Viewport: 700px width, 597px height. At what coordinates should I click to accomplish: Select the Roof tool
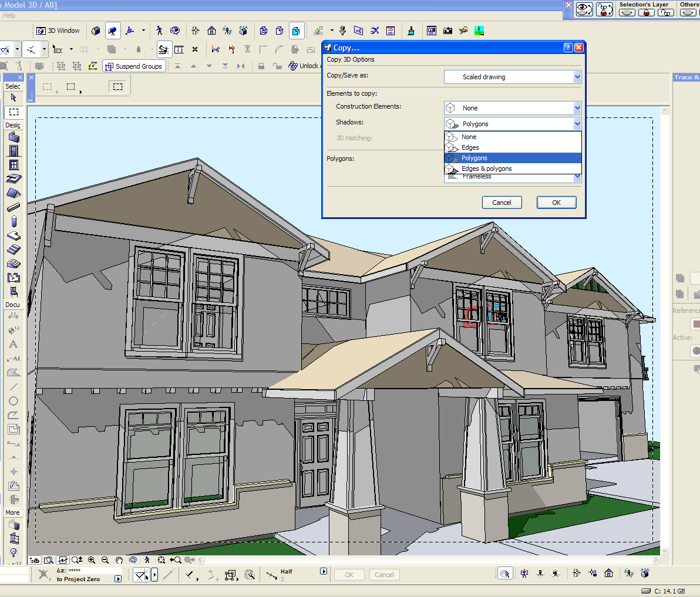[x=14, y=193]
